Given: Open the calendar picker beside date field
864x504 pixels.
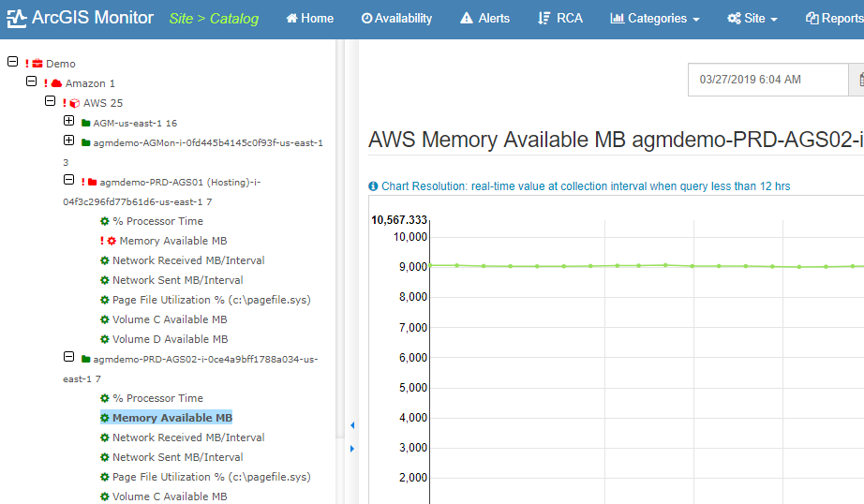Looking at the screenshot, I should tap(857, 80).
